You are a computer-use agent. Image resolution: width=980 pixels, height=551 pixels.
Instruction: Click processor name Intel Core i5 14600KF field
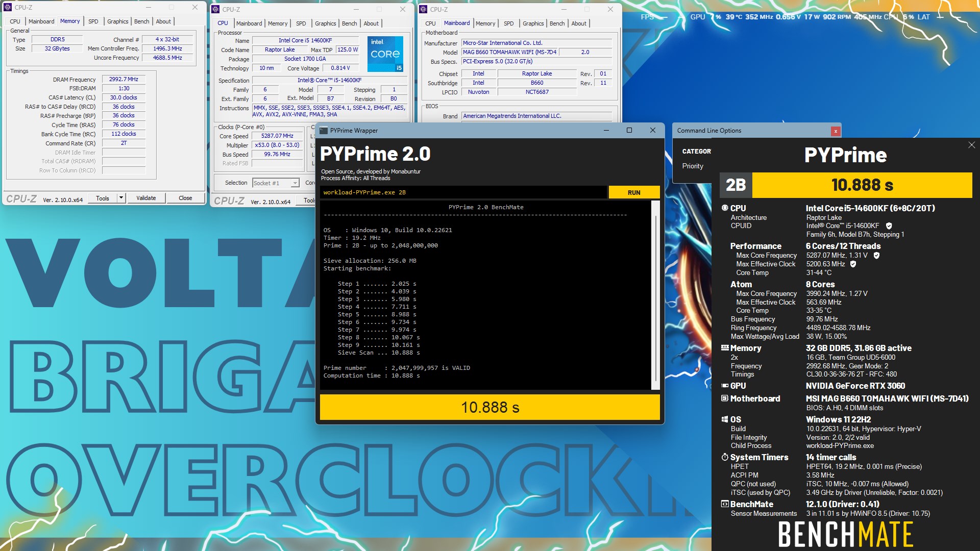click(305, 40)
